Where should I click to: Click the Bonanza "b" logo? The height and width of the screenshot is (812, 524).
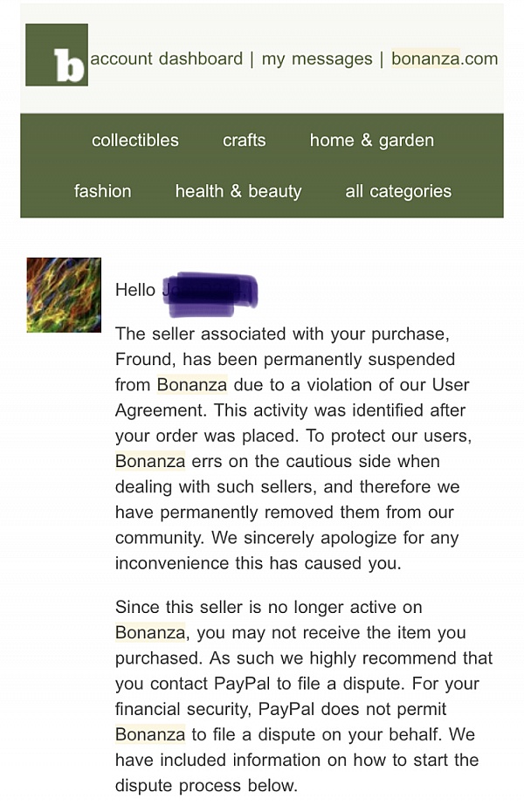(57, 57)
